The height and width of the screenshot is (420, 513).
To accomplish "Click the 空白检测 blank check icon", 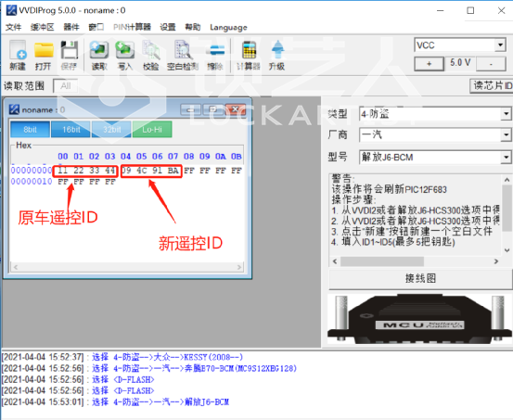I will [183, 55].
